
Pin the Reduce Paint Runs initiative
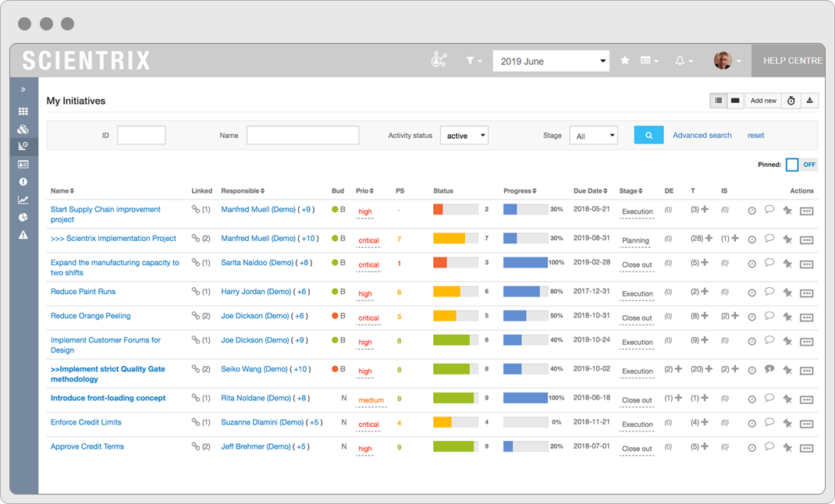(x=787, y=293)
